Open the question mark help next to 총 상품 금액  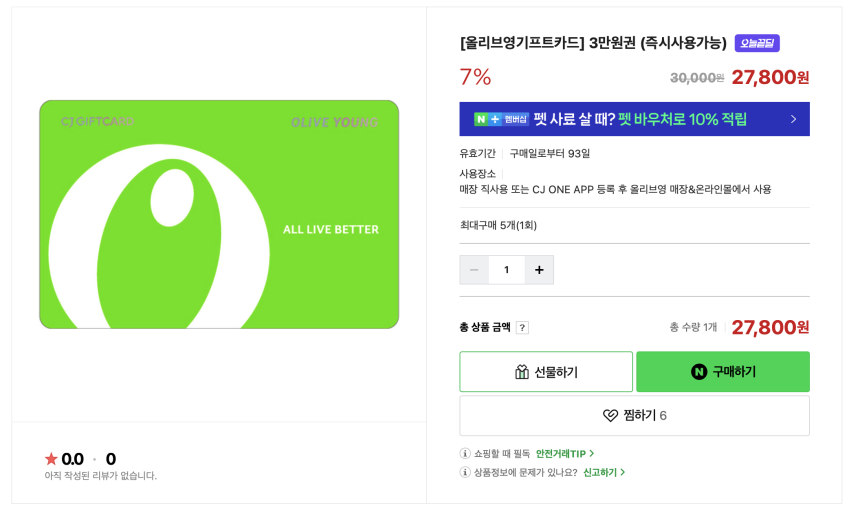[522, 327]
